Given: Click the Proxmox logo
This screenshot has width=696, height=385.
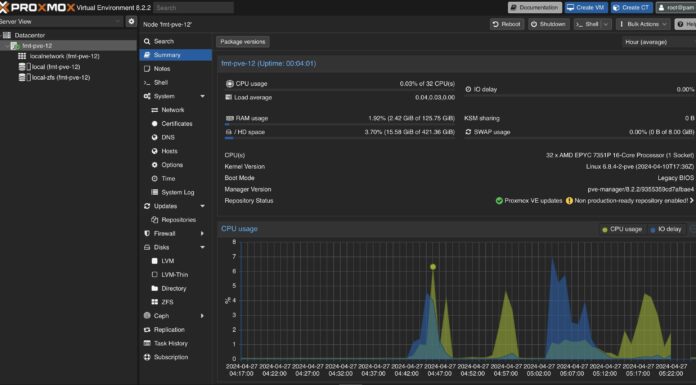Looking at the screenshot, I should click(37, 8).
